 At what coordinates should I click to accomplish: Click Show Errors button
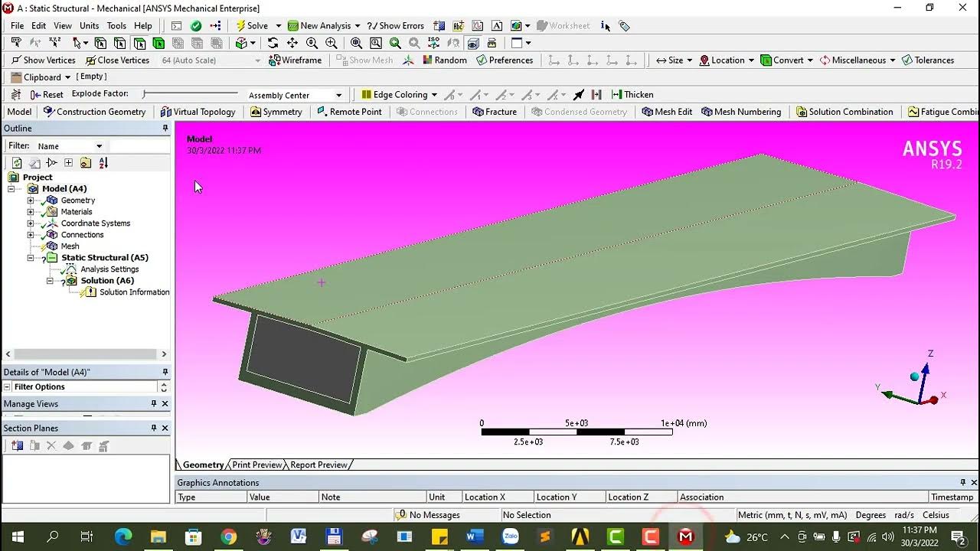[x=396, y=26]
